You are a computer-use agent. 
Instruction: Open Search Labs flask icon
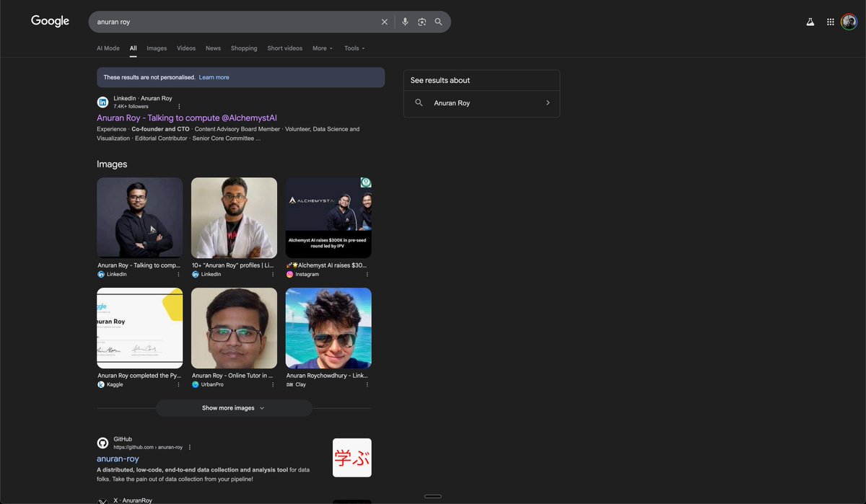pos(810,22)
